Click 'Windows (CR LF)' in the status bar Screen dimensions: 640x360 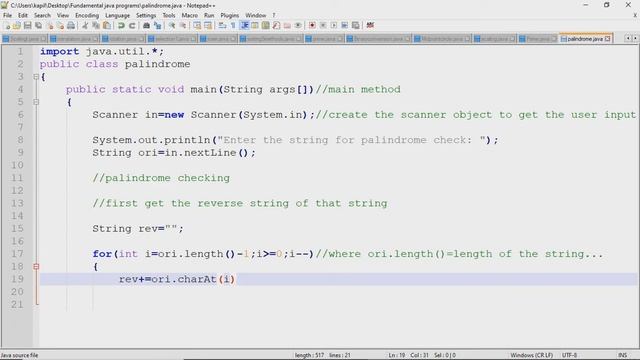click(531, 355)
